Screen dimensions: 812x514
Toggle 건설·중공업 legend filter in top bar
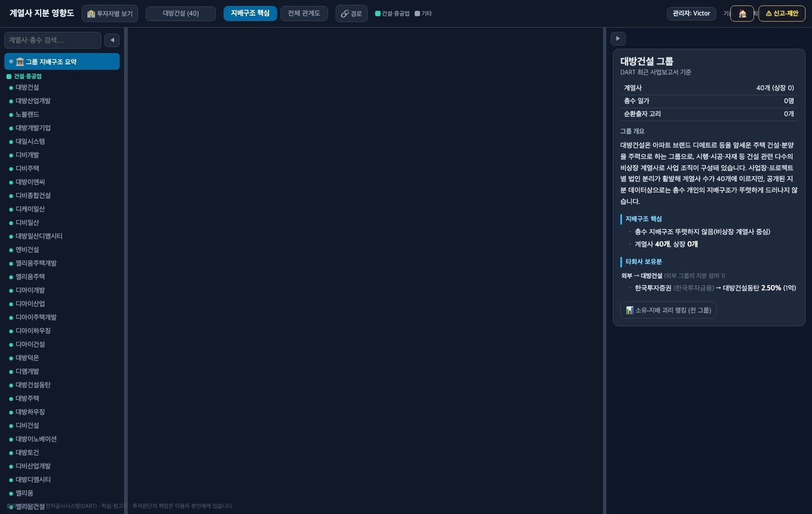coord(392,13)
